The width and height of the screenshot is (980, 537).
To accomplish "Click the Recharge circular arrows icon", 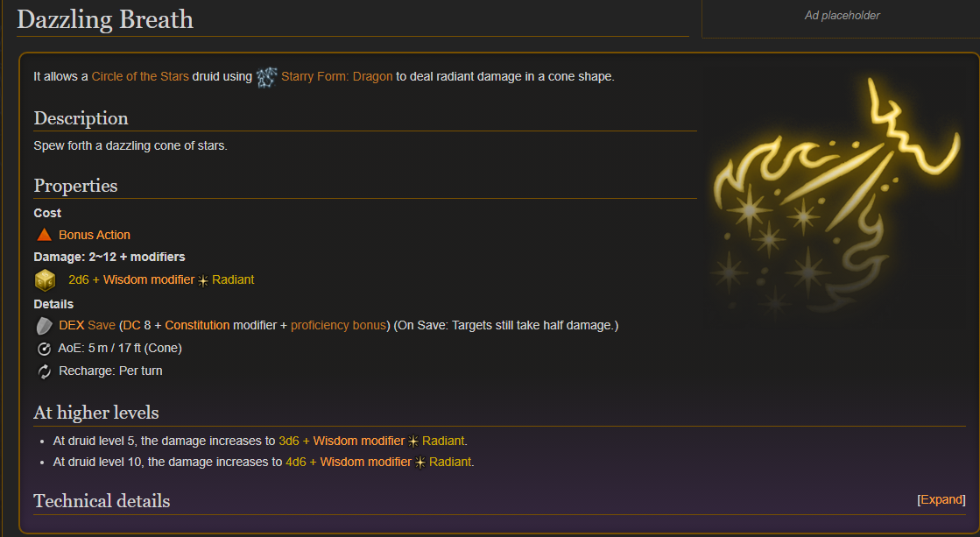I will [44, 371].
